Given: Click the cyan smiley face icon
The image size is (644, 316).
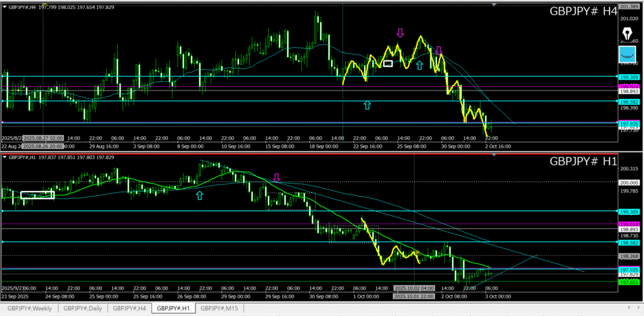Looking at the screenshot, I should coord(627,54).
